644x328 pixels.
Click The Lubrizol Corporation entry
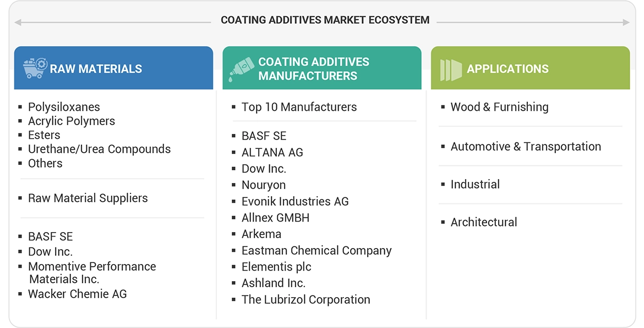[x=305, y=300]
